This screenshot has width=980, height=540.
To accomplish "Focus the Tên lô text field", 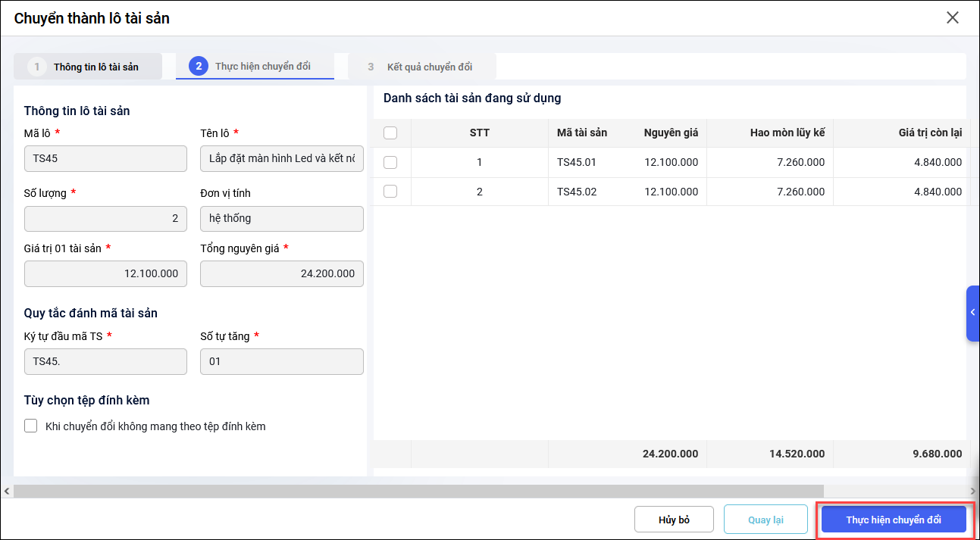I will coord(281,159).
